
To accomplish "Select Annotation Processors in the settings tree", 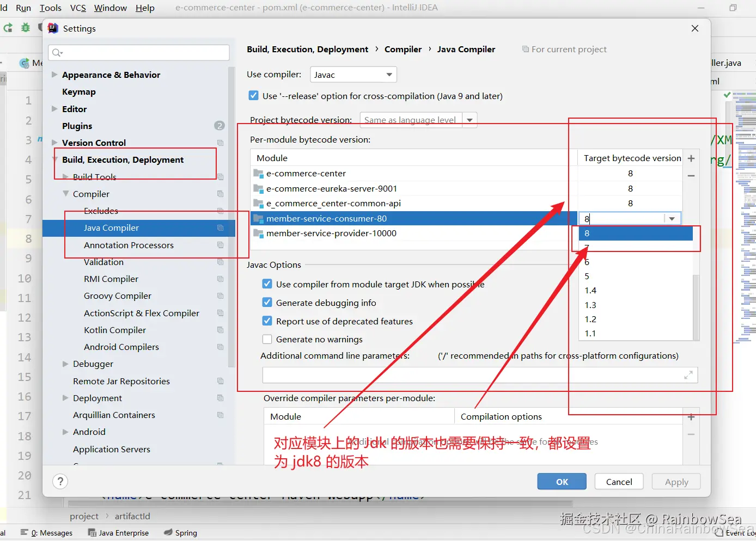I will pos(129,245).
